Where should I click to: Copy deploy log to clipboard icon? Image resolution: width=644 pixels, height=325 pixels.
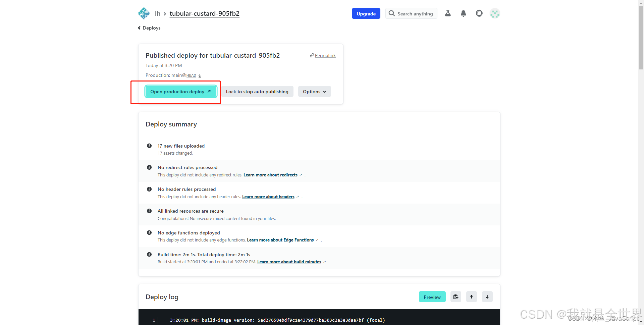coord(455,297)
